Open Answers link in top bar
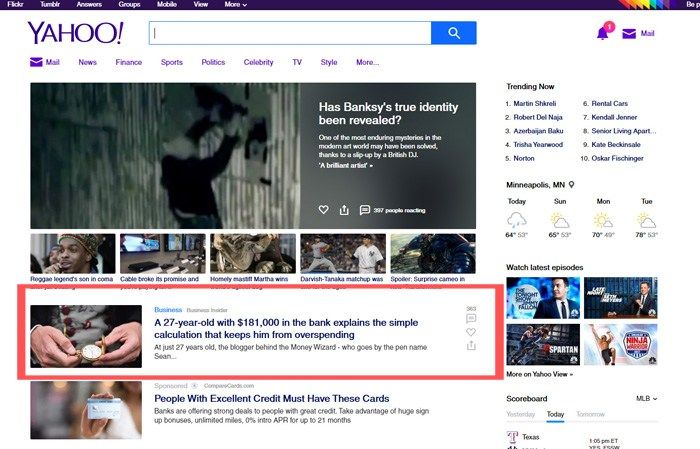This screenshot has height=449, width=700. click(x=89, y=4)
